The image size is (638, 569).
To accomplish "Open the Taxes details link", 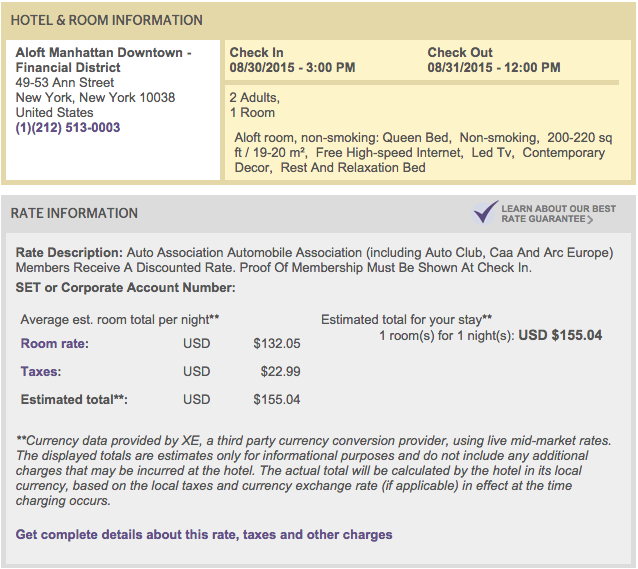I will 41,372.
